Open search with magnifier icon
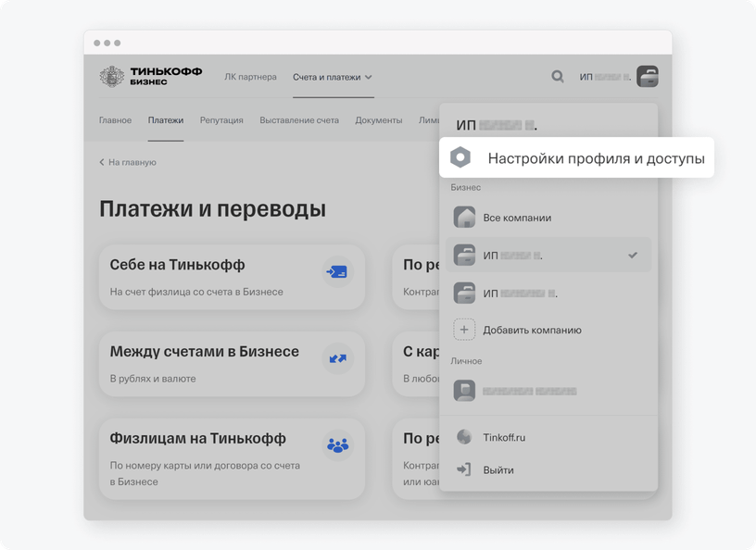Image resolution: width=756 pixels, height=550 pixels. coord(558,77)
